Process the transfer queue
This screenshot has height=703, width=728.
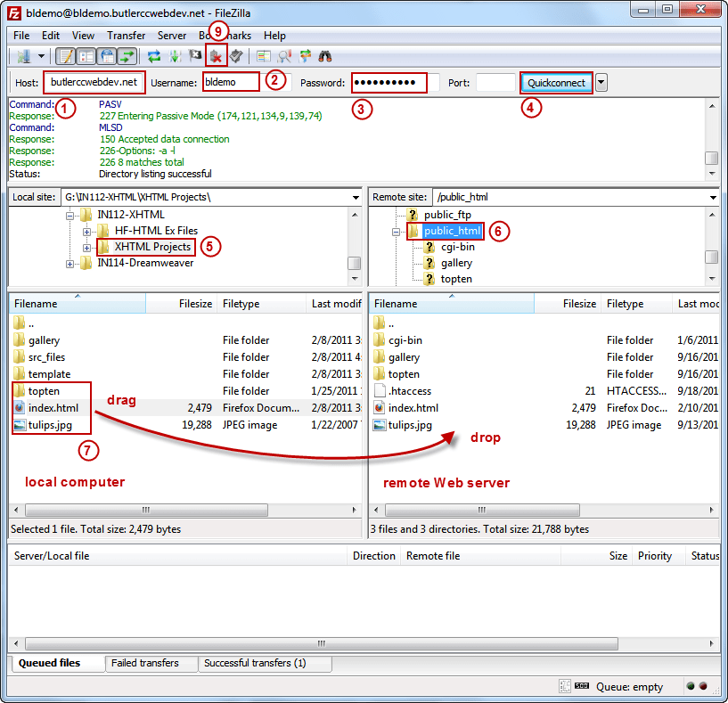click(x=173, y=55)
